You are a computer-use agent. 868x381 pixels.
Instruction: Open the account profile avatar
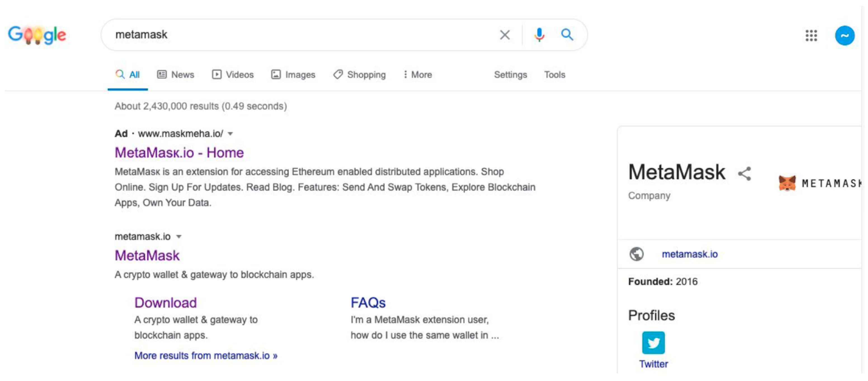point(845,35)
